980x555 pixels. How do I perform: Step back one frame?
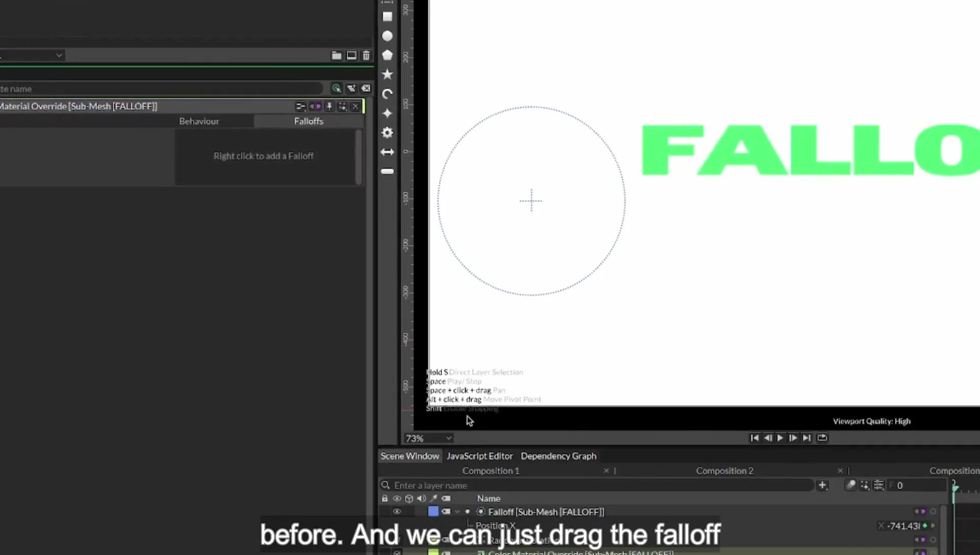point(768,438)
